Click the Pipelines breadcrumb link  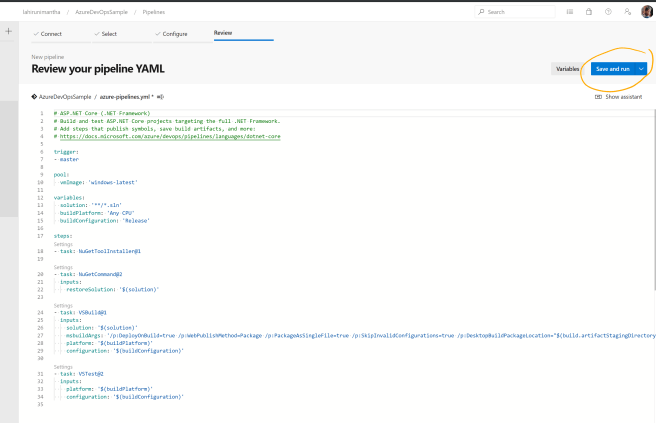pos(153,11)
